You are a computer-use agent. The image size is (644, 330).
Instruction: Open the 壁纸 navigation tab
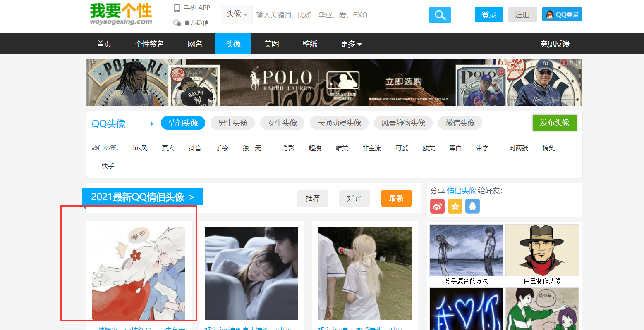pyautogui.click(x=309, y=44)
